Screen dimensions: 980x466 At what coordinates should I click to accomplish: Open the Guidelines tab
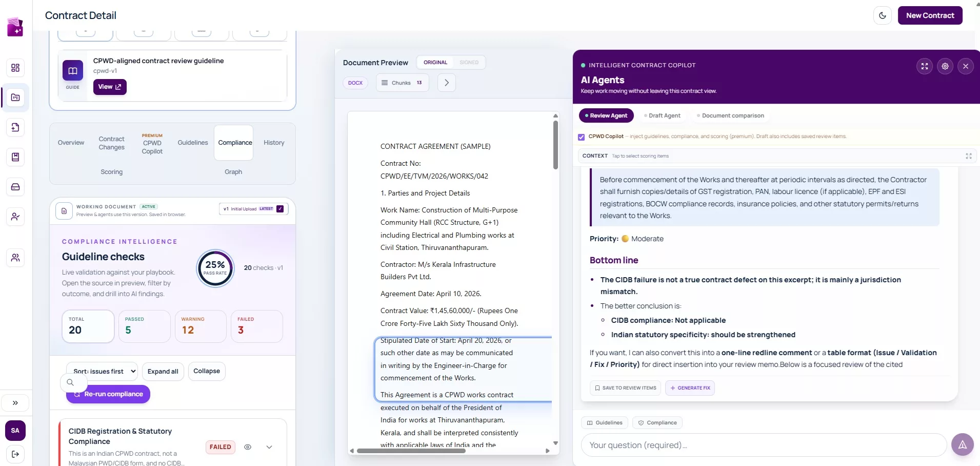[x=193, y=143]
